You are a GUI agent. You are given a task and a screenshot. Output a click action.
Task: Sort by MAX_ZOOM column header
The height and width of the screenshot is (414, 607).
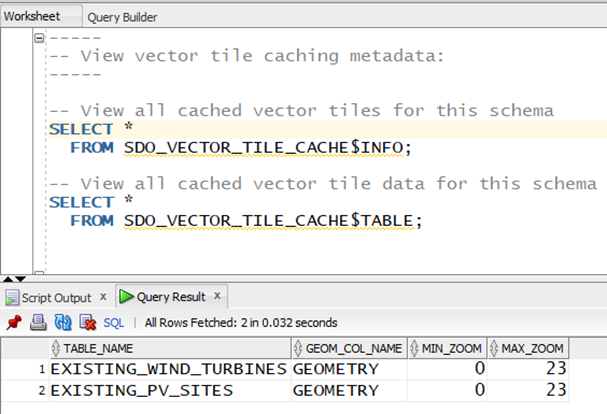tap(528, 348)
